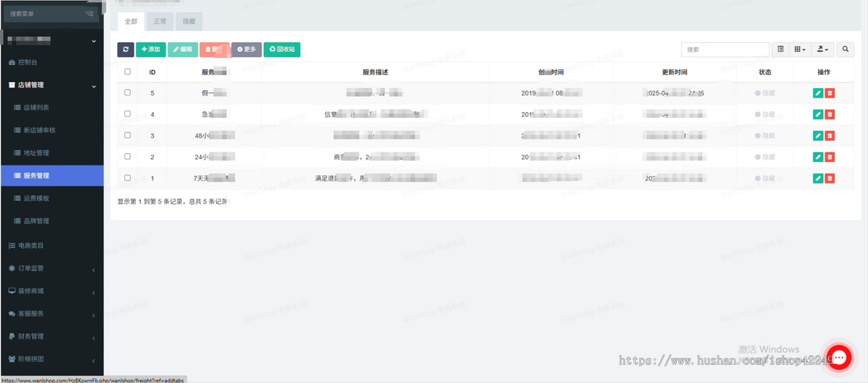The height and width of the screenshot is (383, 868).
Task: Expand the 财务管理 sidebar group
Action: [52, 336]
